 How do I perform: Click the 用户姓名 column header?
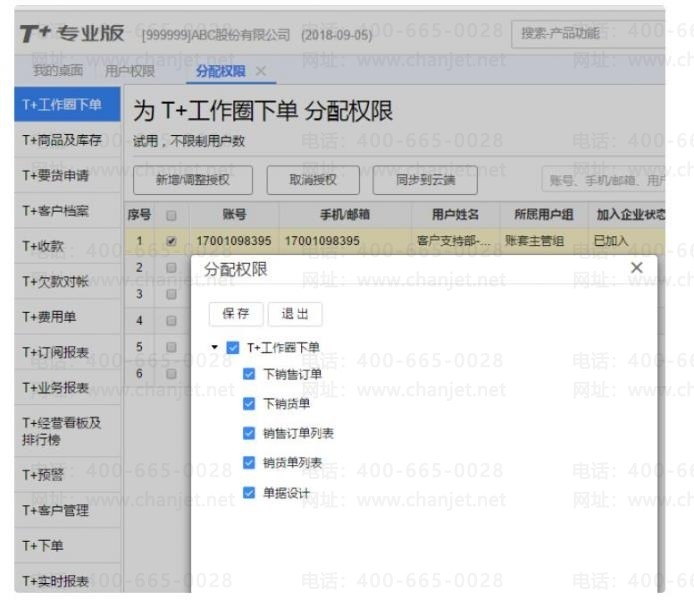coord(455,215)
